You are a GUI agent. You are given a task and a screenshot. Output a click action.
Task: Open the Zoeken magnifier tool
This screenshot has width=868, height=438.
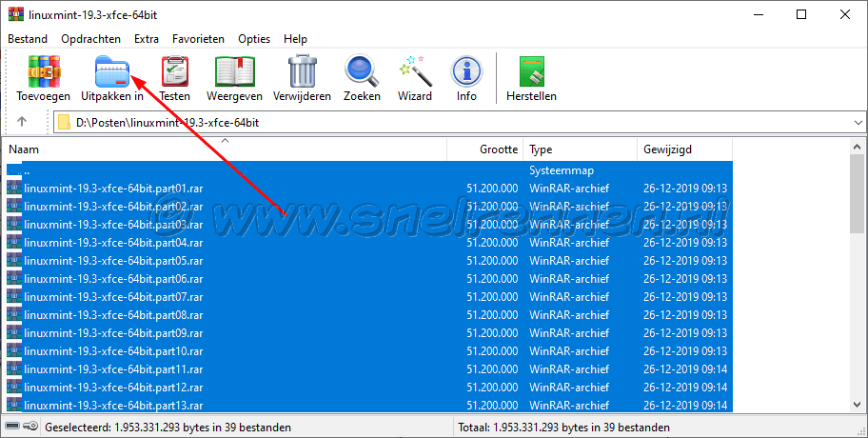(x=362, y=71)
